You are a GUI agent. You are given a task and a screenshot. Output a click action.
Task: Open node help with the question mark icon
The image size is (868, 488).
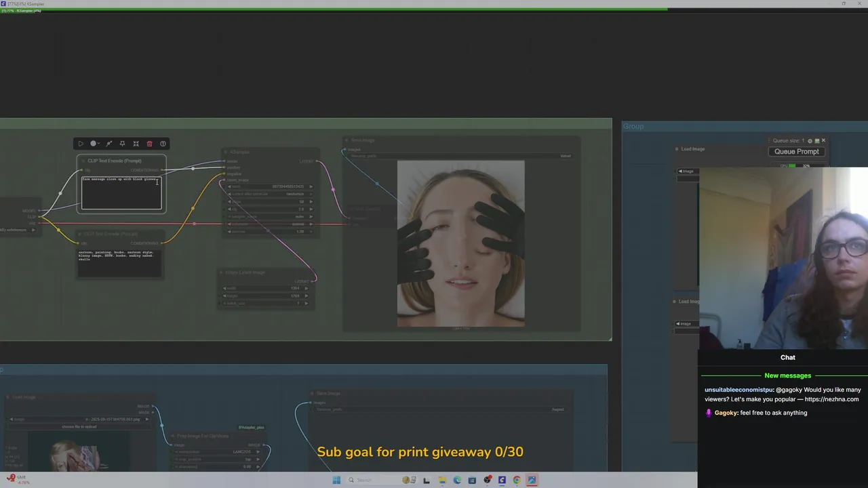[163, 144]
